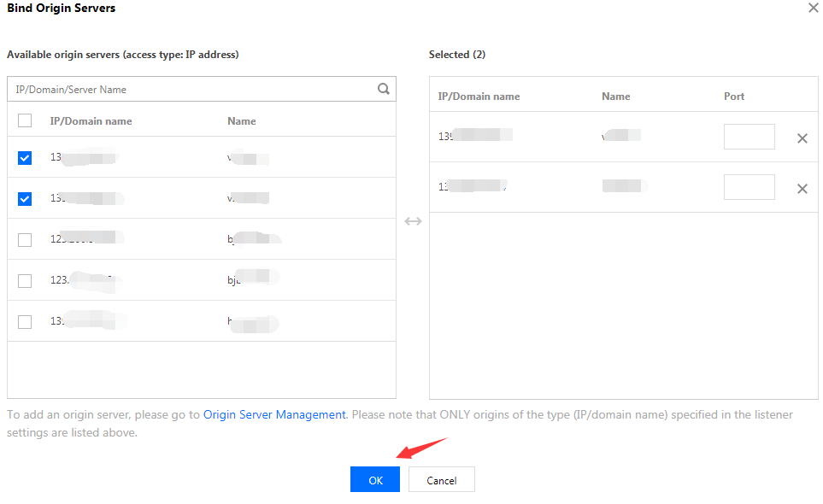Check the fourth origin server checkbox
The height and width of the screenshot is (504, 823).
(25, 281)
